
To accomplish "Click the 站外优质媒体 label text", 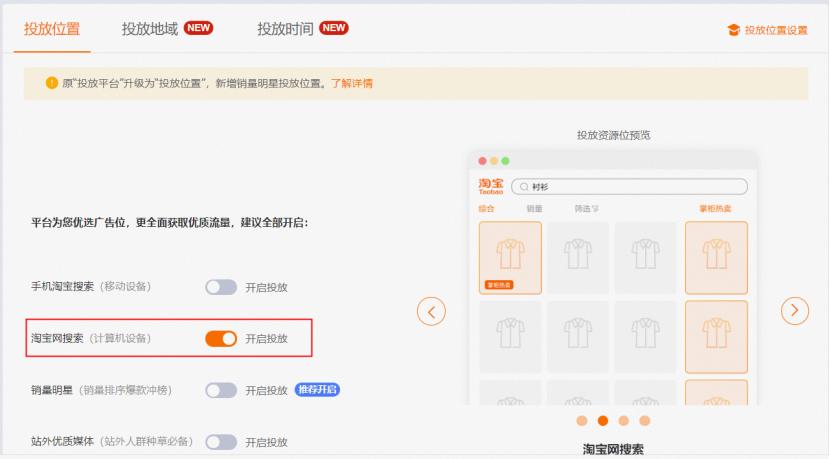I will click(x=62, y=441).
